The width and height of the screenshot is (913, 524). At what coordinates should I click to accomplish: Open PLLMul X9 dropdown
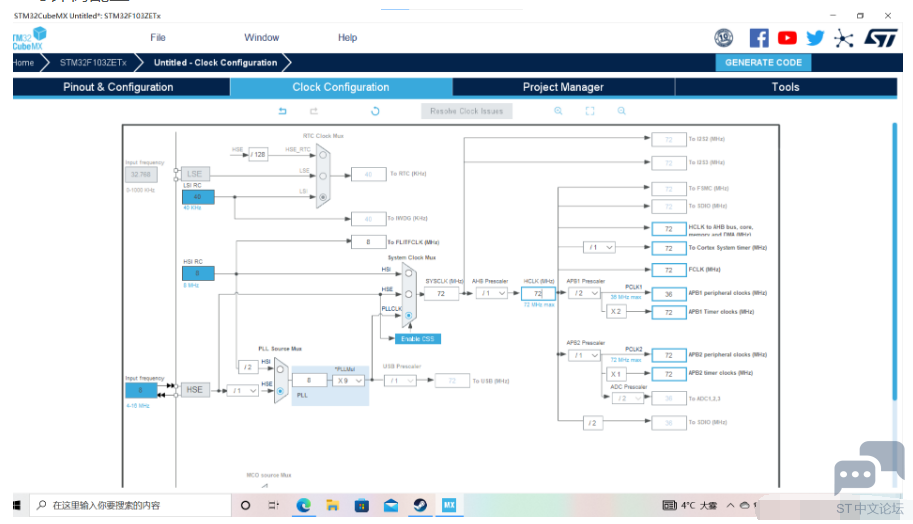pos(349,381)
